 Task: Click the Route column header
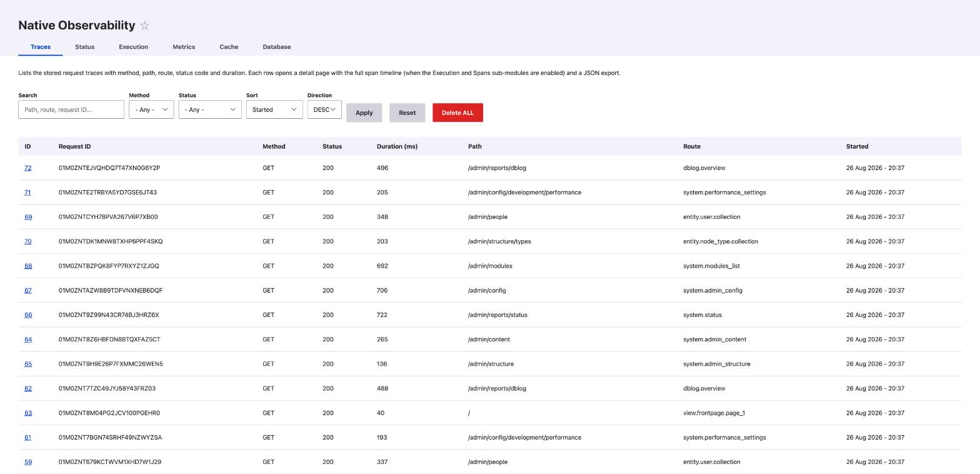click(692, 146)
